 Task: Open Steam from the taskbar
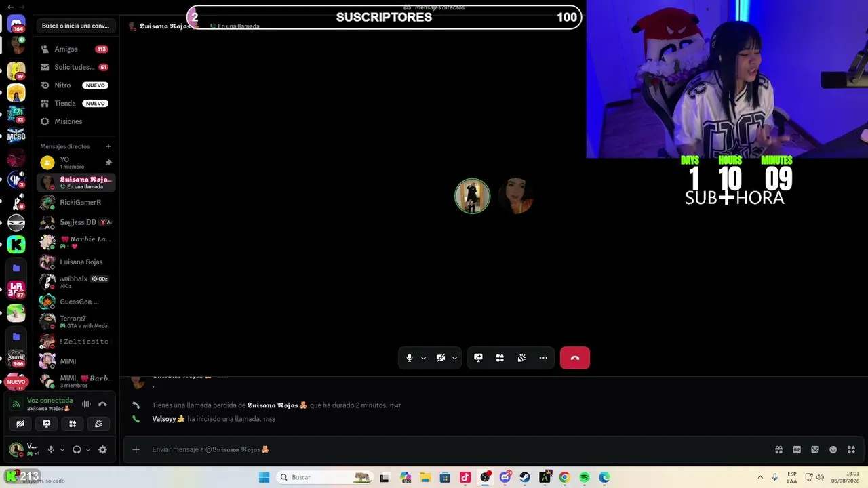[x=525, y=477]
